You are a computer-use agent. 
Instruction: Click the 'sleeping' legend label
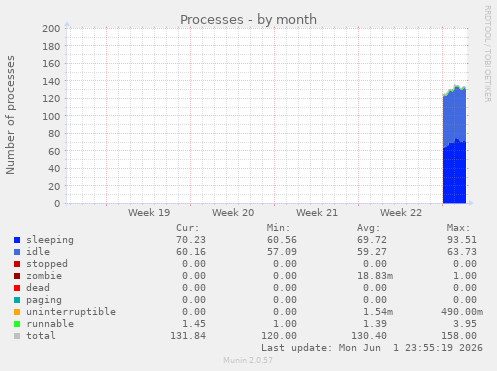(x=50, y=240)
